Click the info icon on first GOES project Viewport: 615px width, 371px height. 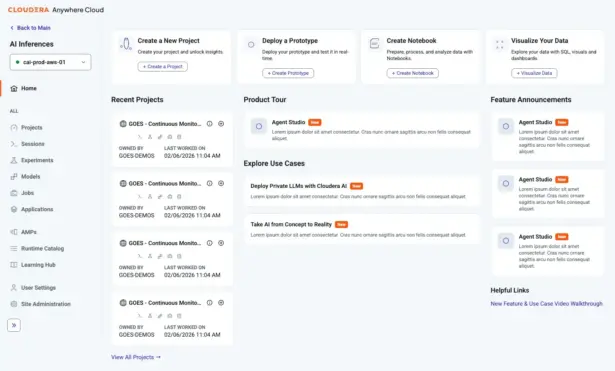point(209,124)
